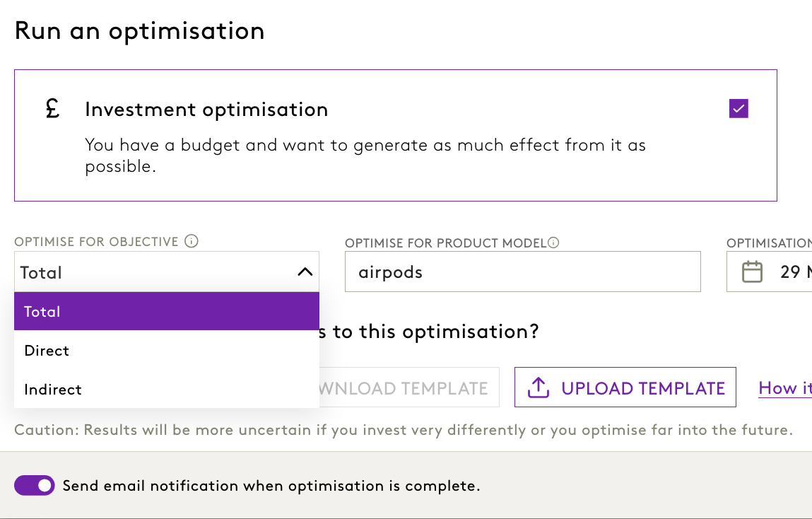Select the Investment optimisation card title
This screenshot has height=519, width=812.
[206, 110]
